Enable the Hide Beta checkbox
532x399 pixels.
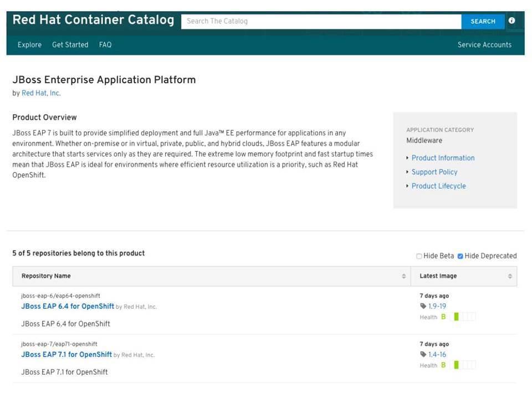(419, 256)
